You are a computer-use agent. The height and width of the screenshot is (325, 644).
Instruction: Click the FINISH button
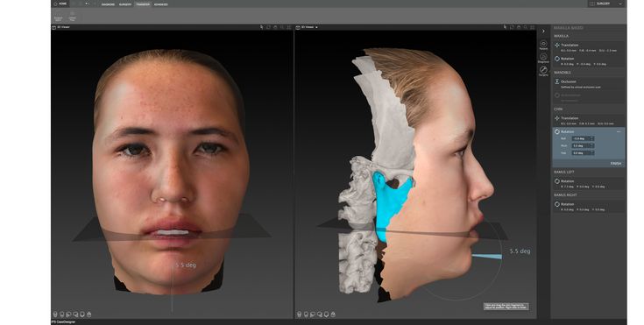click(616, 164)
